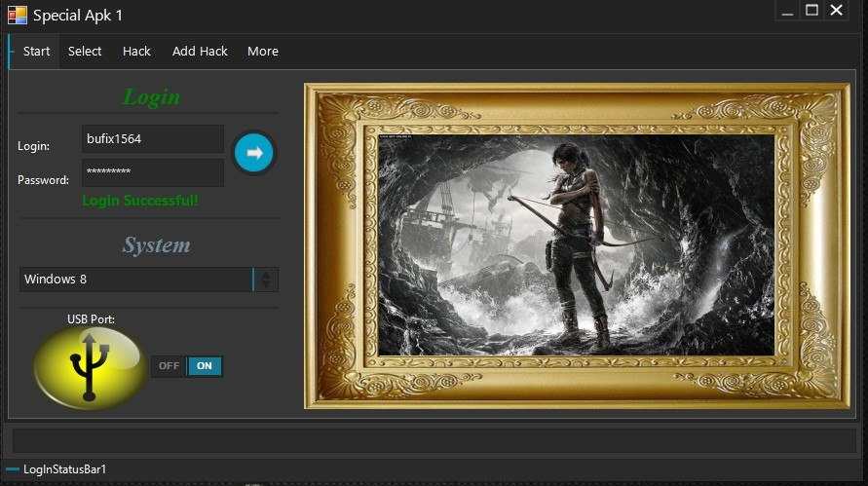Screen dimensions: 868x486
Task: Maximize the Special Apk 1 window
Action: 811,11
